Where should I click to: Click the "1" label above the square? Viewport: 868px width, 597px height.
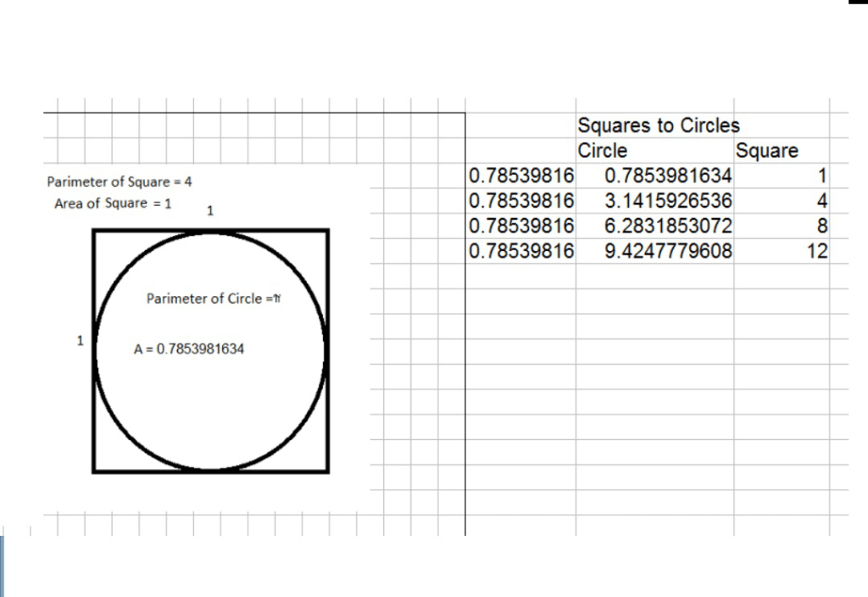coord(209,211)
